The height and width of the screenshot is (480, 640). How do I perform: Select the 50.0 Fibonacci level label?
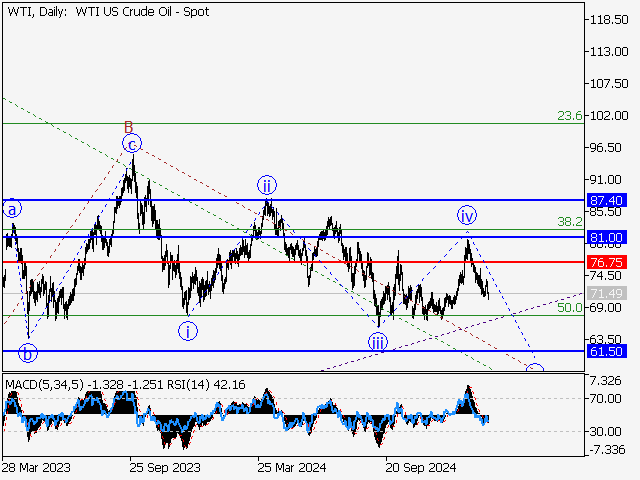(x=569, y=308)
